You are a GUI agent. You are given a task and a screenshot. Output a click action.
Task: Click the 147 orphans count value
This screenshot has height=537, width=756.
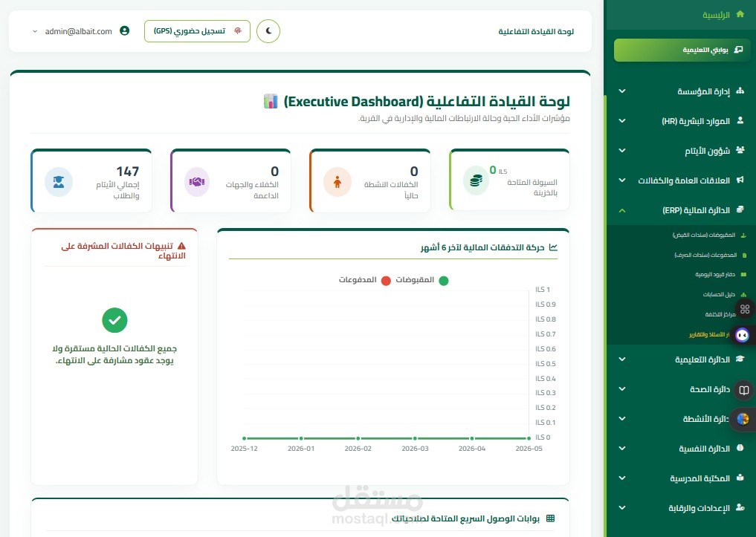(127, 172)
